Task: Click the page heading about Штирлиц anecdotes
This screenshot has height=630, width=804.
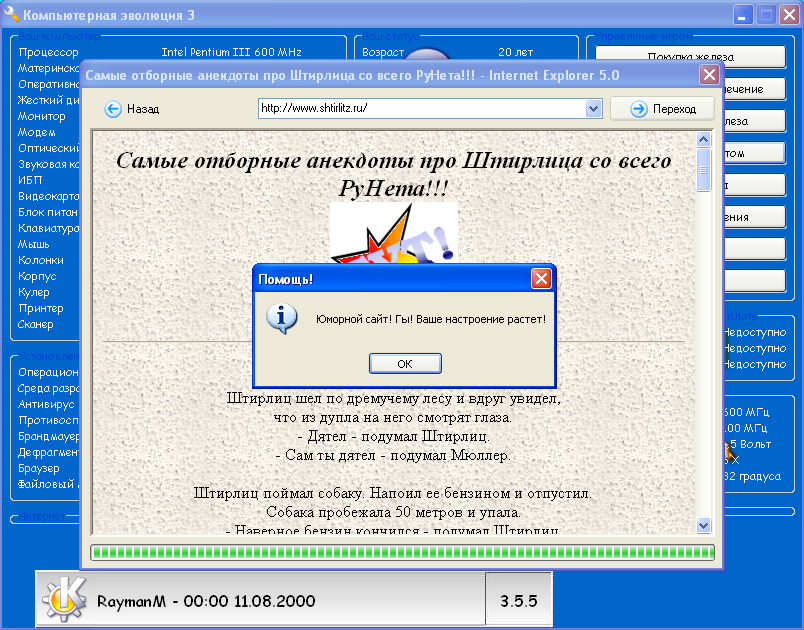Action: tap(394, 174)
